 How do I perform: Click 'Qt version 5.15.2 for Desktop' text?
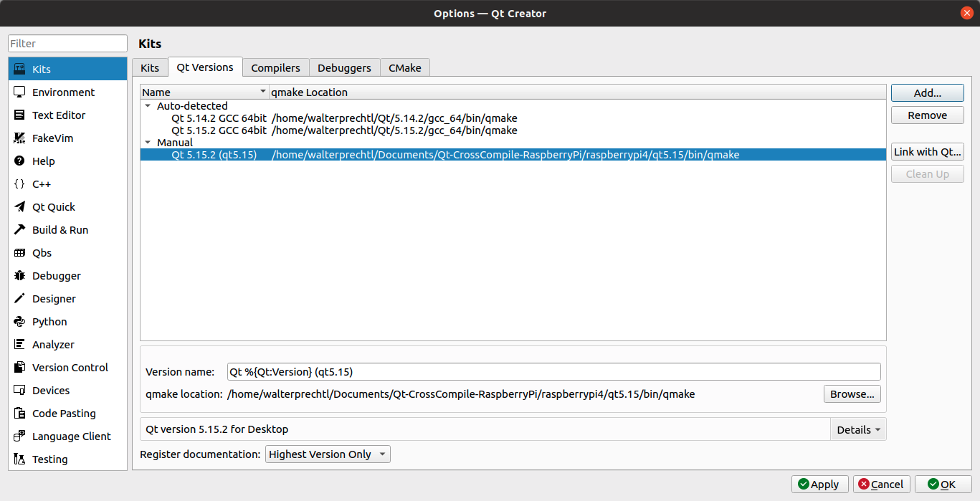point(217,429)
